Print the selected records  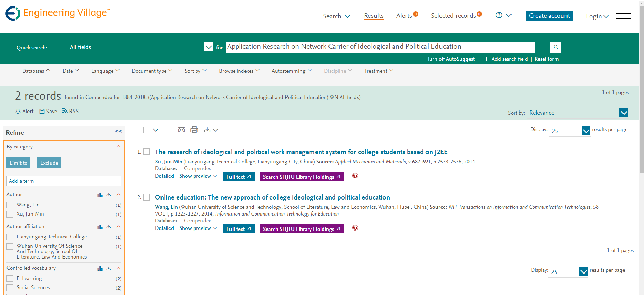point(194,130)
